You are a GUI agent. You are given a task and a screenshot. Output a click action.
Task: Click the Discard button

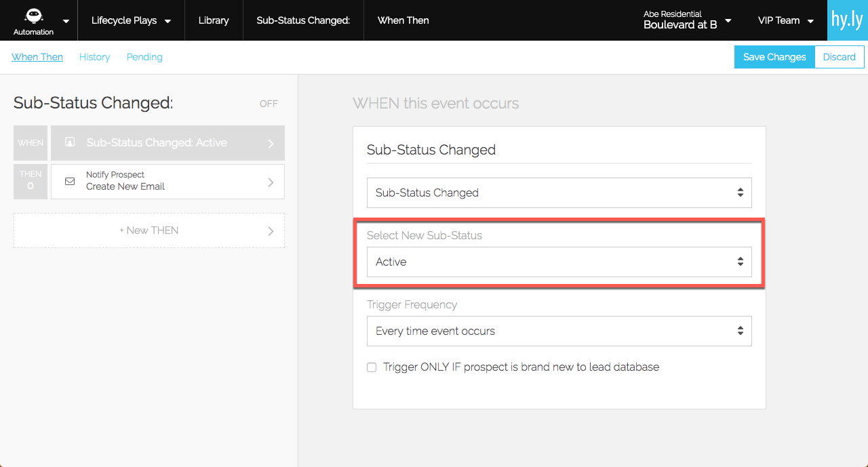pos(839,57)
